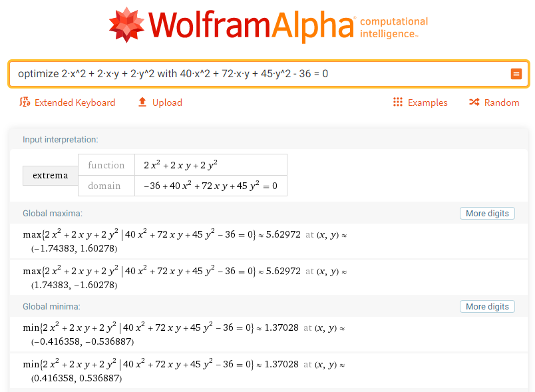Select the 'Global maxima:' heading

(53, 213)
